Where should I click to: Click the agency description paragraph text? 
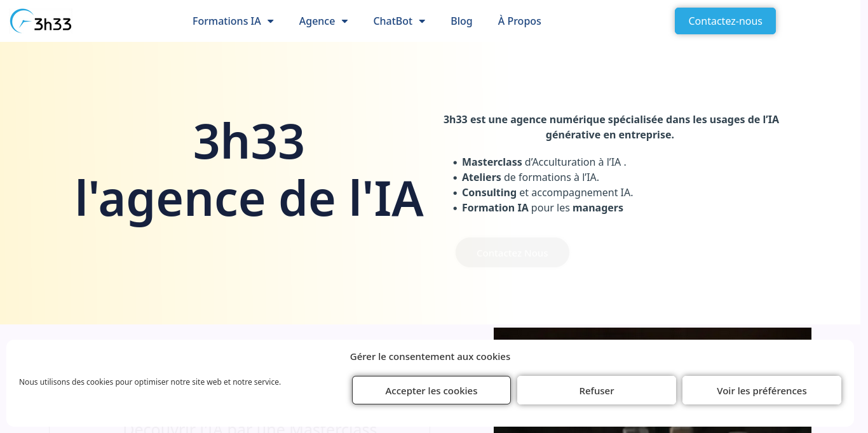point(610,127)
